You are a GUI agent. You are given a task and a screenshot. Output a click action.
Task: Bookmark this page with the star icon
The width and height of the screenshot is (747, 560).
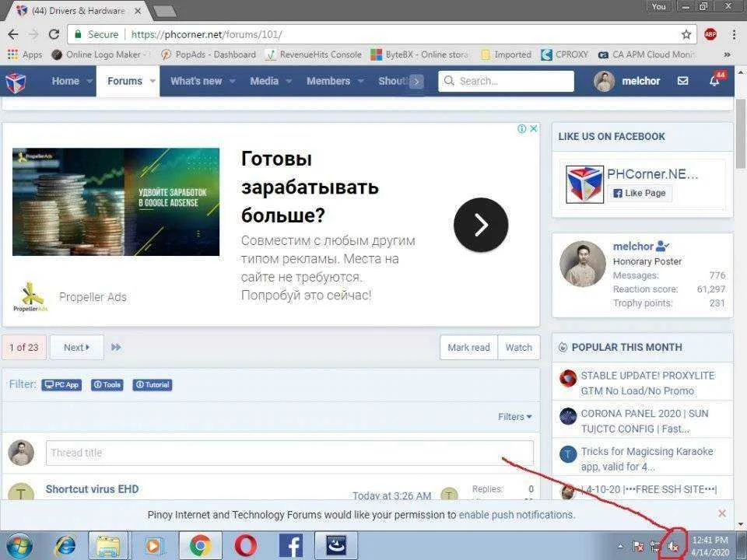pyautogui.click(x=686, y=34)
